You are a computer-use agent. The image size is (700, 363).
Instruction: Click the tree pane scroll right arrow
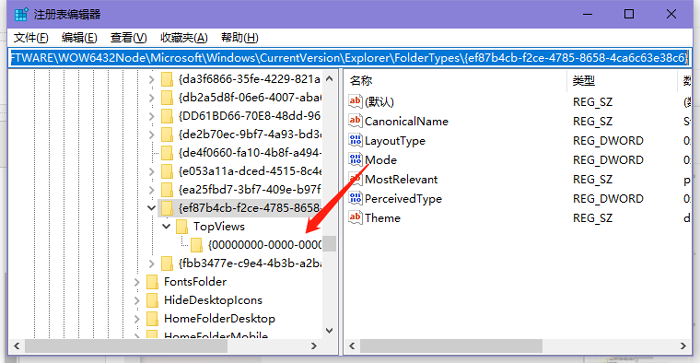(314, 346)
